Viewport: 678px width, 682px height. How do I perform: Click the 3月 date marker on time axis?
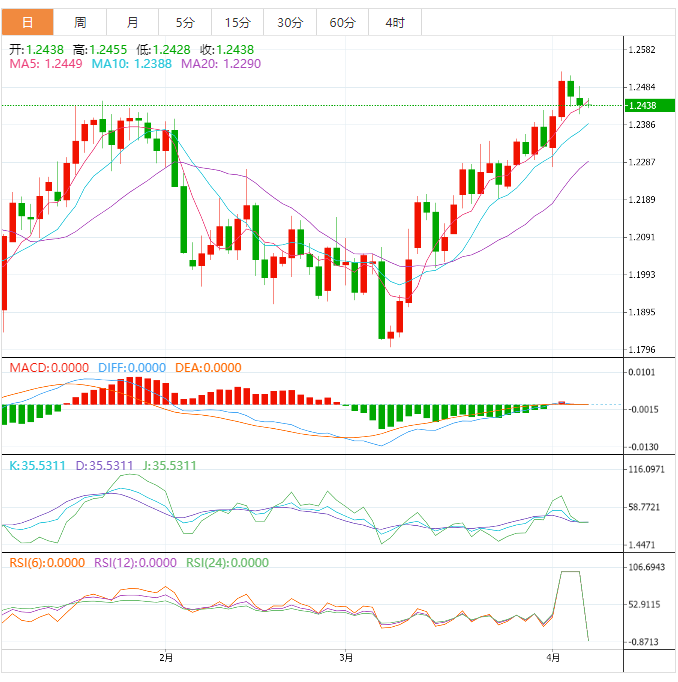346,658
